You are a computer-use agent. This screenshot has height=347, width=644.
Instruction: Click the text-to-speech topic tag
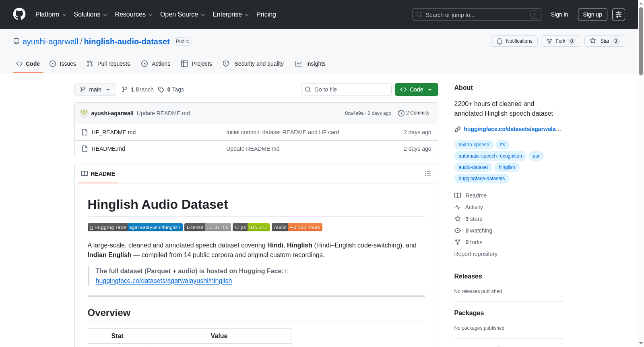pos(474,145)
